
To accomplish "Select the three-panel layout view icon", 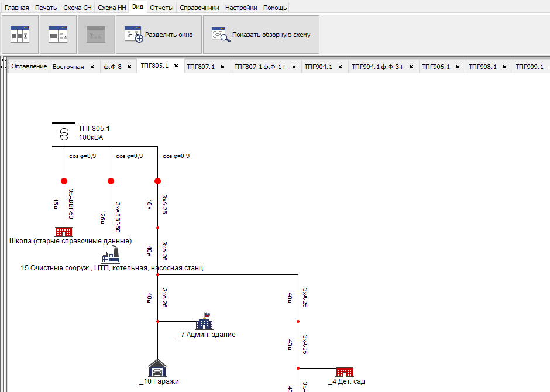I will 20,35.
